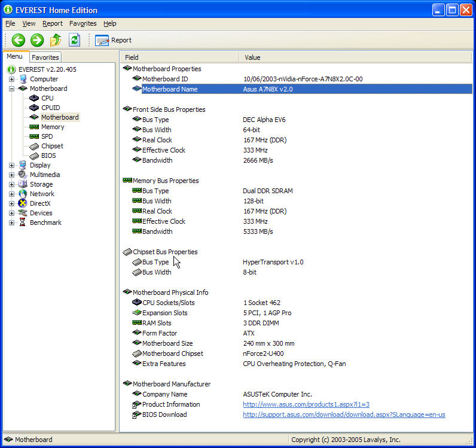Expand the Benchmark tree node
This screenshot has height=448, width=476.
point(11,223)
